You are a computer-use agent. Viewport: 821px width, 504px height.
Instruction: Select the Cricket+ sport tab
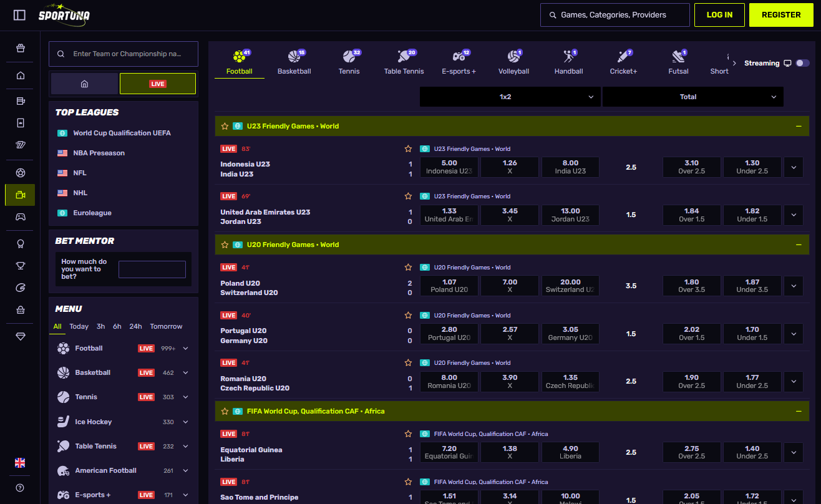pos(624,62)
